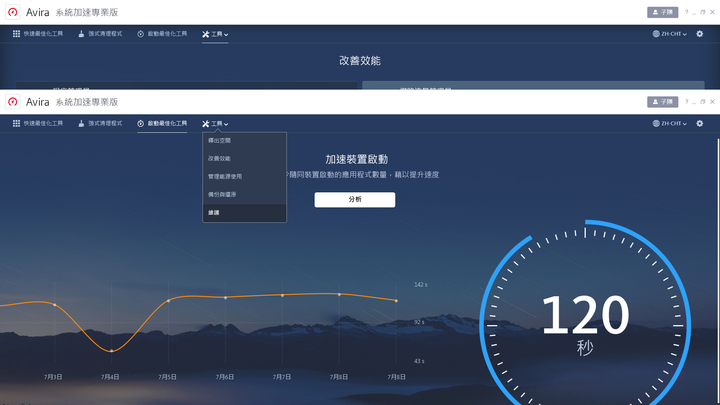Click the 7月6日 date label
Image resolution: width=720 pixels, height=405 pixels.
225,377
